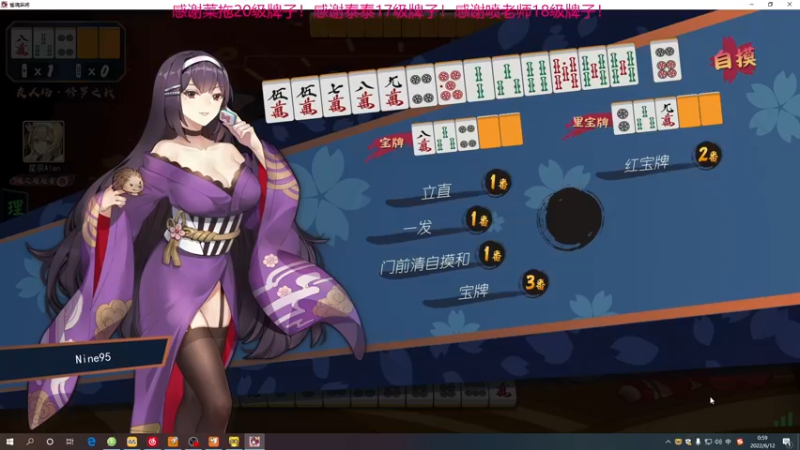The image size is (800, 450).
Task: Click the 一发 1番 yaku row
Action: [x=430, y=223]
